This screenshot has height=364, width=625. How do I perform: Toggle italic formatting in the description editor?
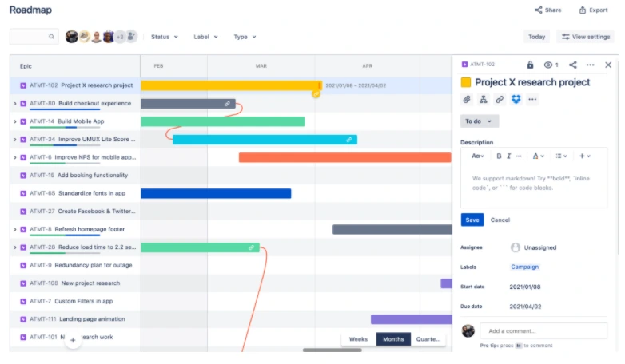click(x=508, y=156)
